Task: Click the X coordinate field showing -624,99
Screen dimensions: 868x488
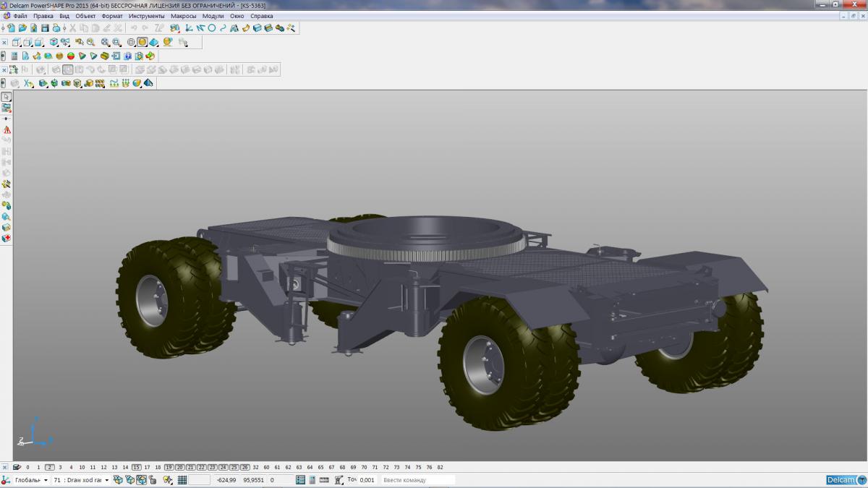Action: pos(226,480)
